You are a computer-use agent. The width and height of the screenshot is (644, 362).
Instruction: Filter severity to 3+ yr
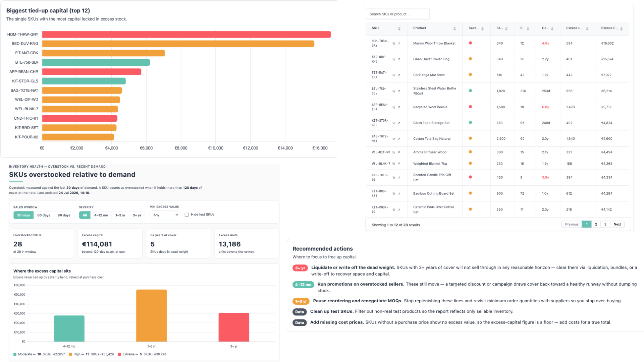pyautogui.click(x=137, y=215)
